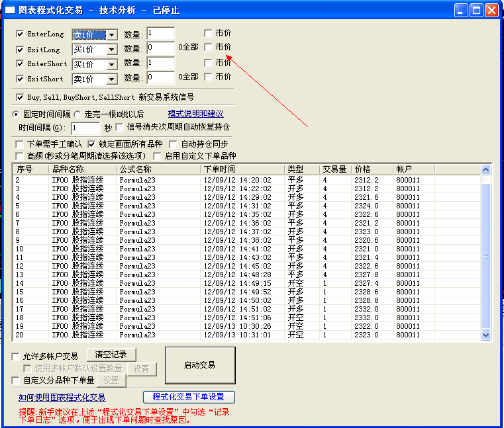The width and height of the screenshot is (504, 428).
Task: Select trade row with 序号 20
Action: tap(247, 335)
